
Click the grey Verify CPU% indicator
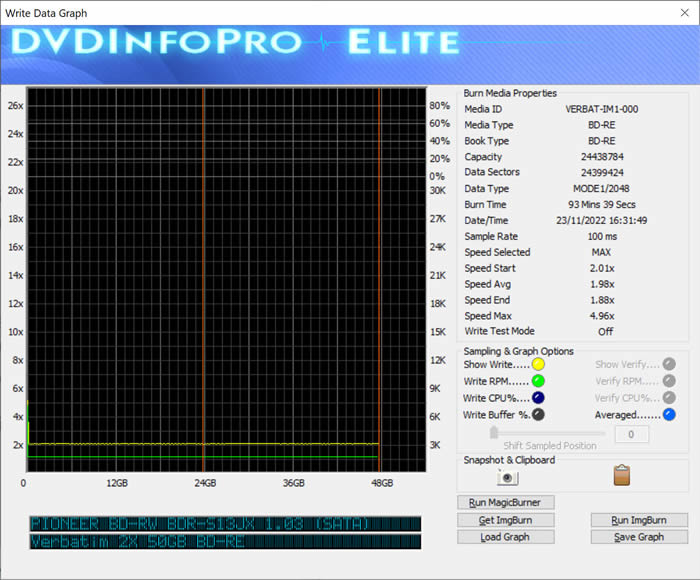pyautogui.click(x=669, y=398)
